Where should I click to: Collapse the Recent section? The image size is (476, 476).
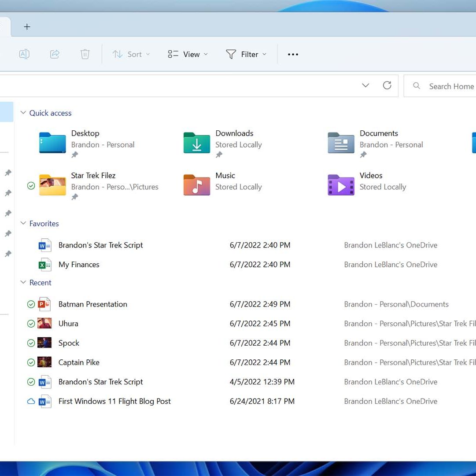coord(23,282)
